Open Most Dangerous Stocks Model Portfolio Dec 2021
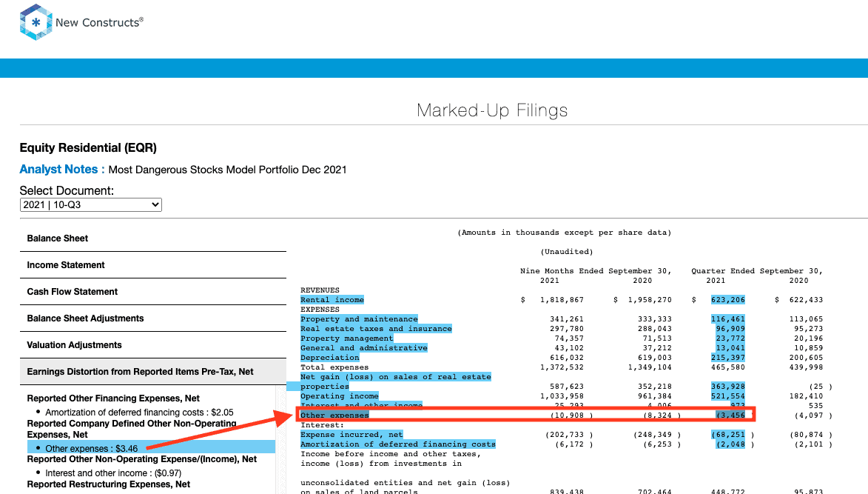Screen dimensions: 868x494 [227, 170]
